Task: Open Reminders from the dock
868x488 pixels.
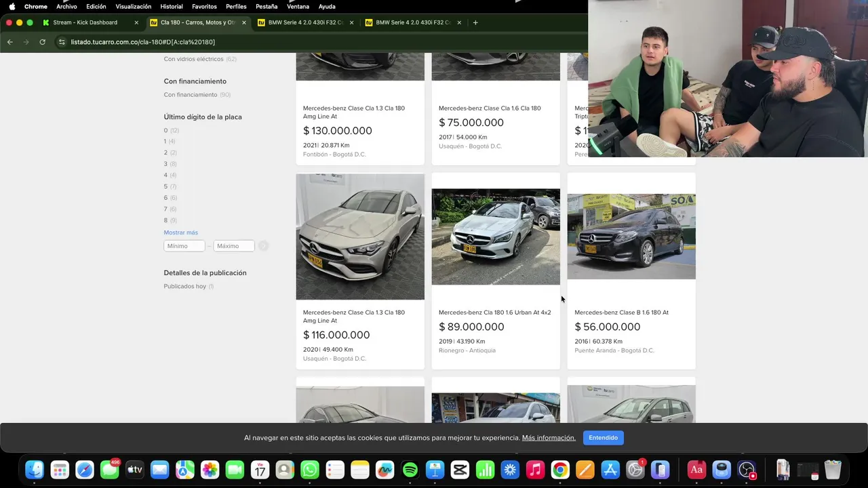Action: [335, 470]
